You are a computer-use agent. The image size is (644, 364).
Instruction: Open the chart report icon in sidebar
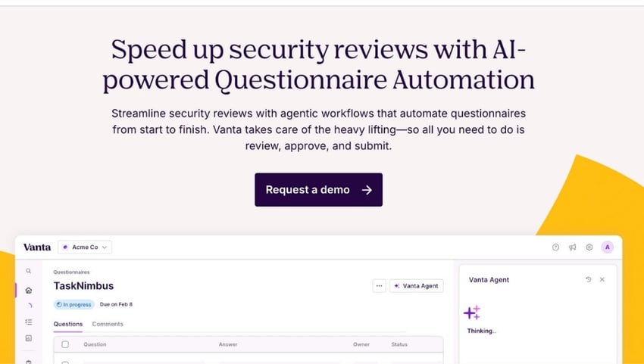point(28,338)
